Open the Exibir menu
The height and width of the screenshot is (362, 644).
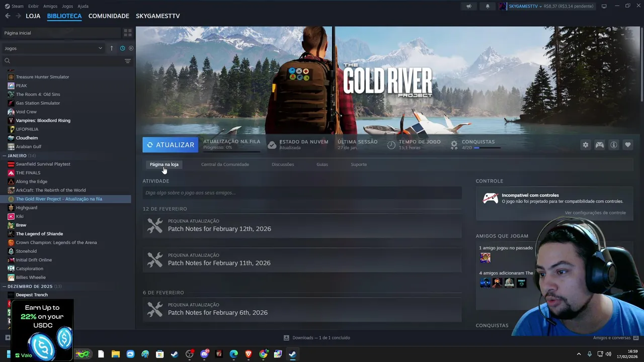[x=33, y=6]
